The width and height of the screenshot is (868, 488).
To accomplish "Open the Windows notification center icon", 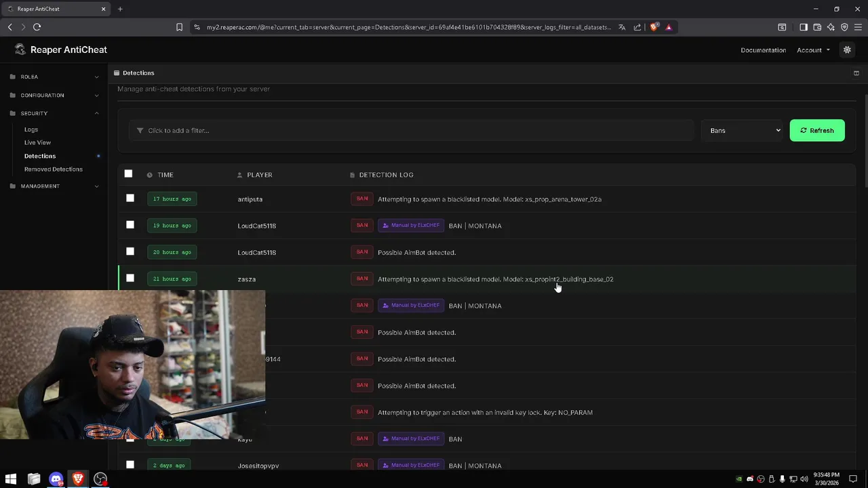I will pos(853,479).
